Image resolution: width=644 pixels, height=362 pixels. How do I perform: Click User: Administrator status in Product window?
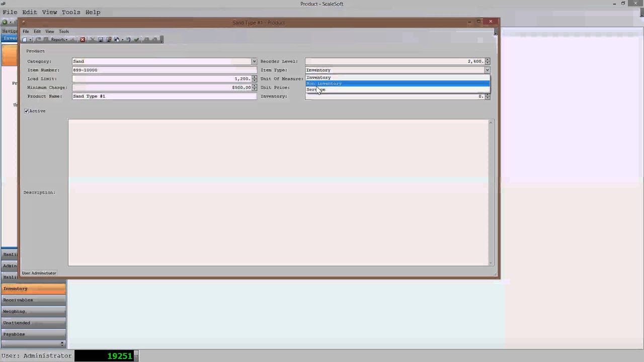(39, 273)
